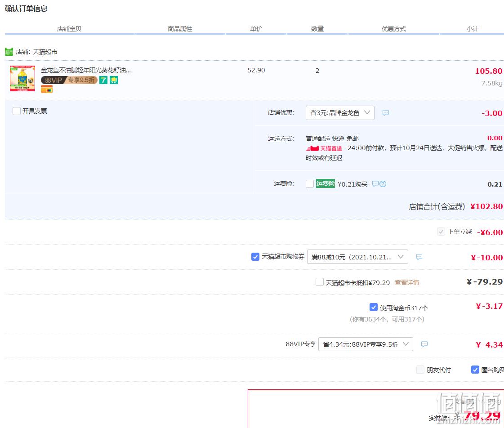Image resolution: width=504 pixels, height=428 pixels.
Task: Click the shop discount amount -3.00
Action: (492, 113)
